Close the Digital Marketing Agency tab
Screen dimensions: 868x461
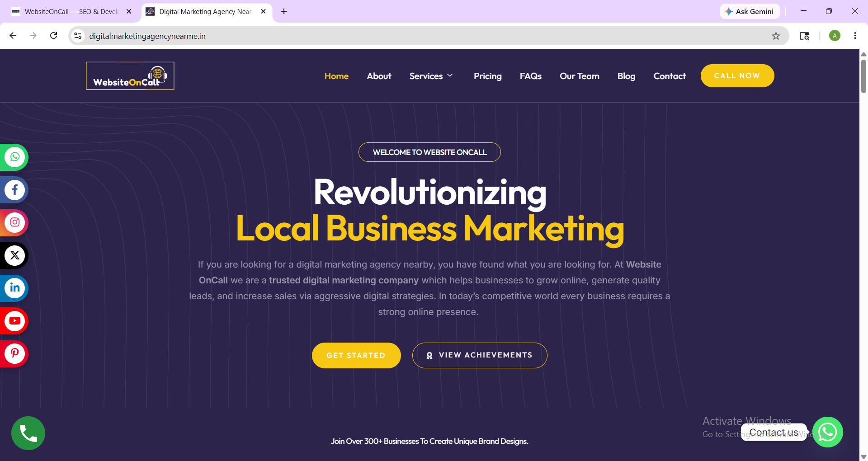pyautogui.click(x=263, y=11)
